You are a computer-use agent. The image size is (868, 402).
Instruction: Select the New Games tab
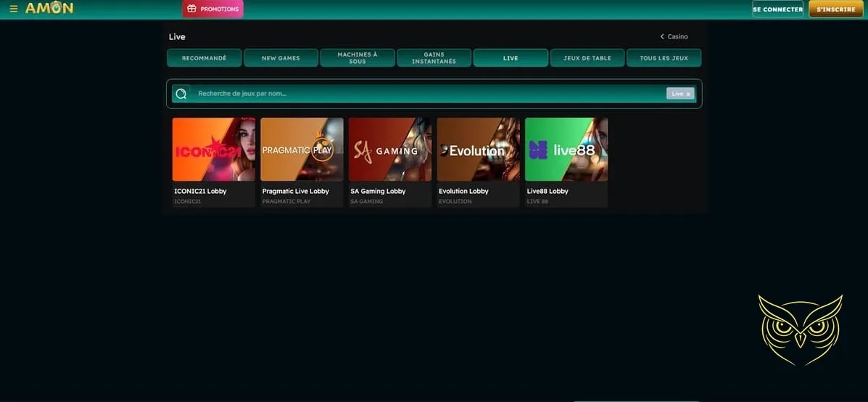click(x=281, y=58)
